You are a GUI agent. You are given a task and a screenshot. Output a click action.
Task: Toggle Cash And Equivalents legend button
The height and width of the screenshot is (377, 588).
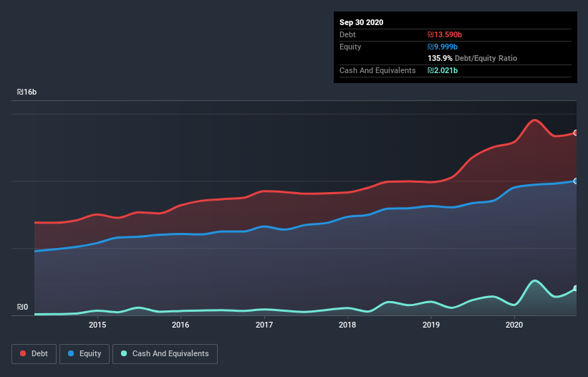(x=165, y=354)
